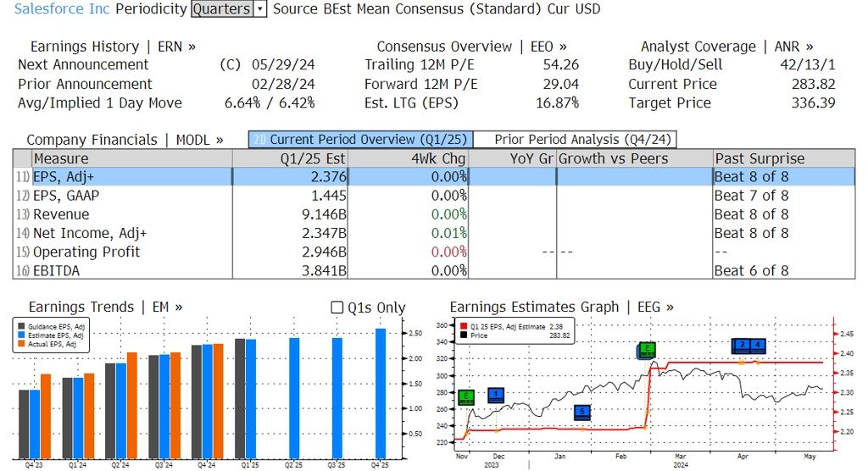Click the 0.01% four-week change value

pyautogui.click(x=449, y=233)
